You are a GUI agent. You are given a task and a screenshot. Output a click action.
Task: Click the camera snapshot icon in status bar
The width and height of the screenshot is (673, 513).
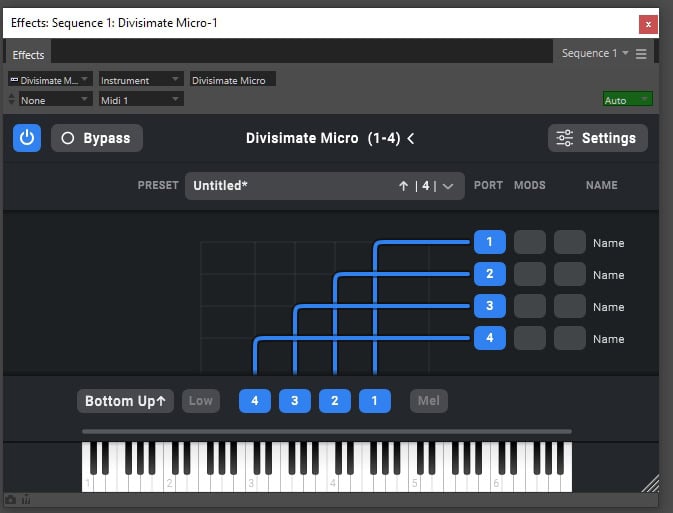pos(11,500)
